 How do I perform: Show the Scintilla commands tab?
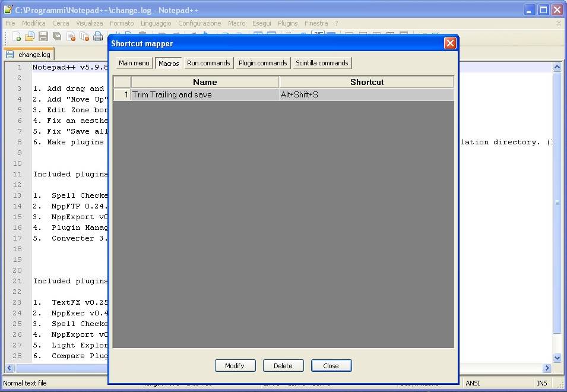pos(322,63)
